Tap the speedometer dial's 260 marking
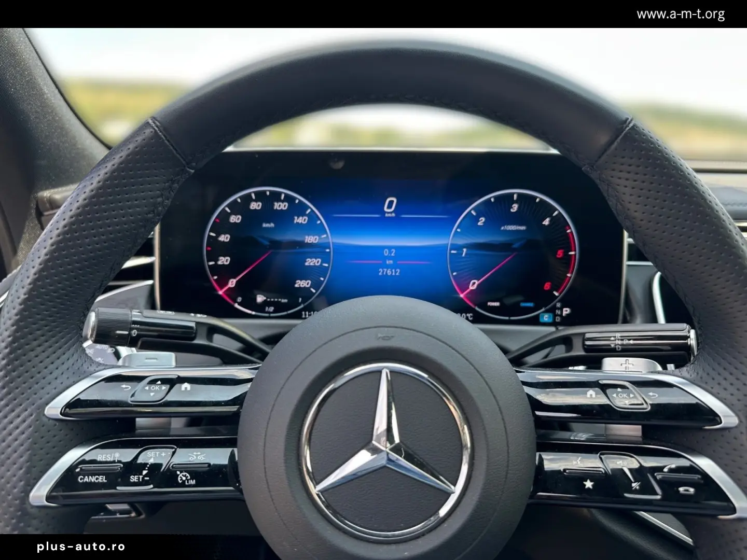Viewport: 747px width, 560px height. coord(302,284)
